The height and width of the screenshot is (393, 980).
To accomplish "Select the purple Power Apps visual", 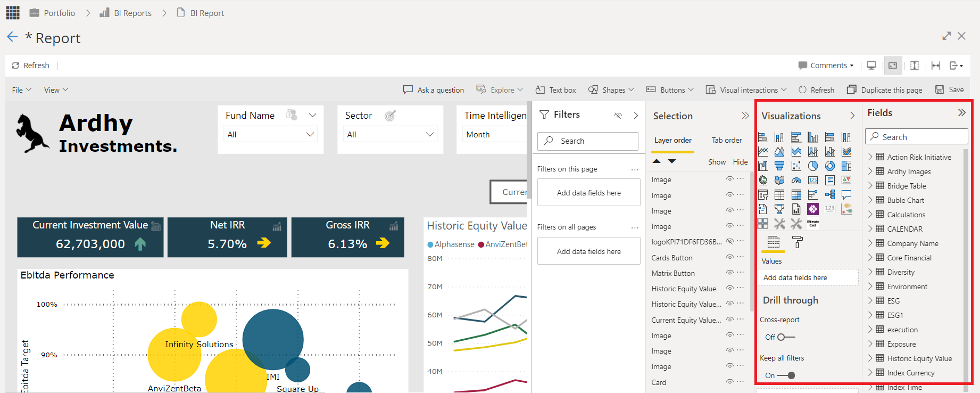I will click(813, 209).
